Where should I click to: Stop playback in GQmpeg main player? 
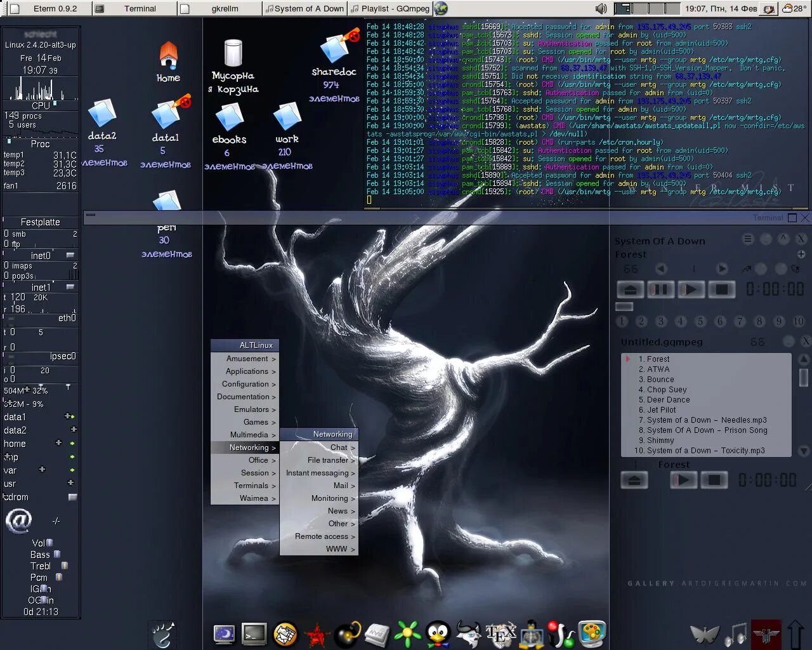click(721, 290)
